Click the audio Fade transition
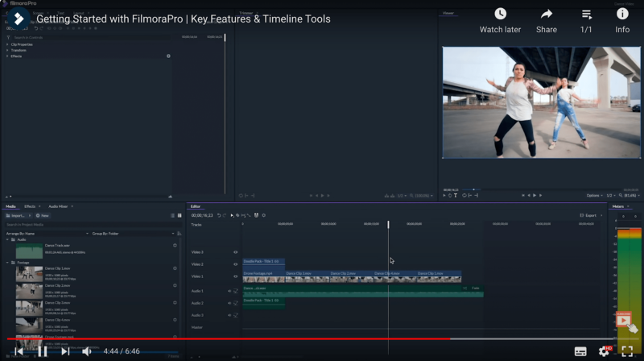The image size is (644, 361). [472, 288]
